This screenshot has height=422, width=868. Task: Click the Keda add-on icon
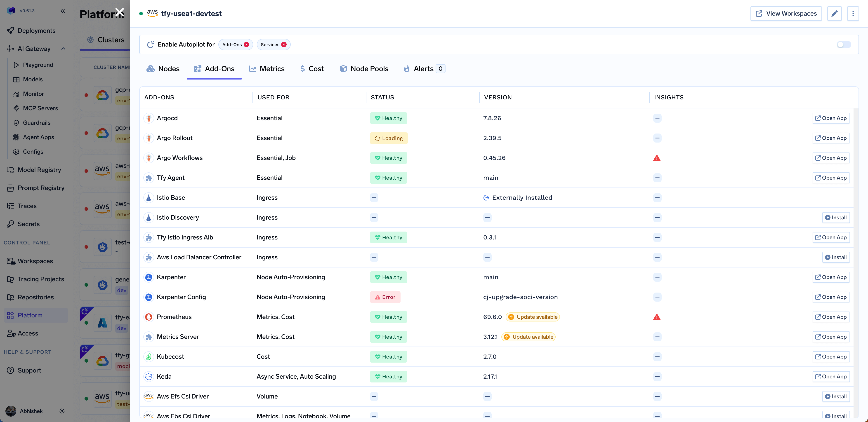(149, 377)
